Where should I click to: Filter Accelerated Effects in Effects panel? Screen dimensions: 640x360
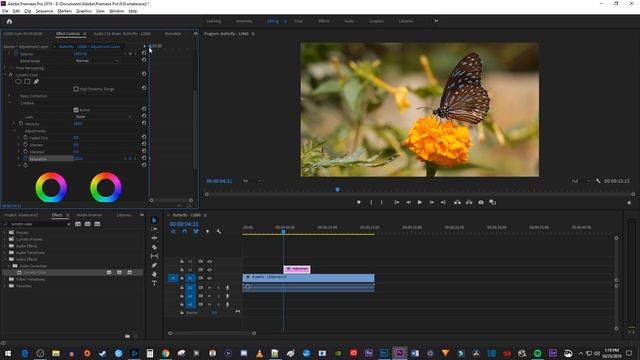coord(78,224)
